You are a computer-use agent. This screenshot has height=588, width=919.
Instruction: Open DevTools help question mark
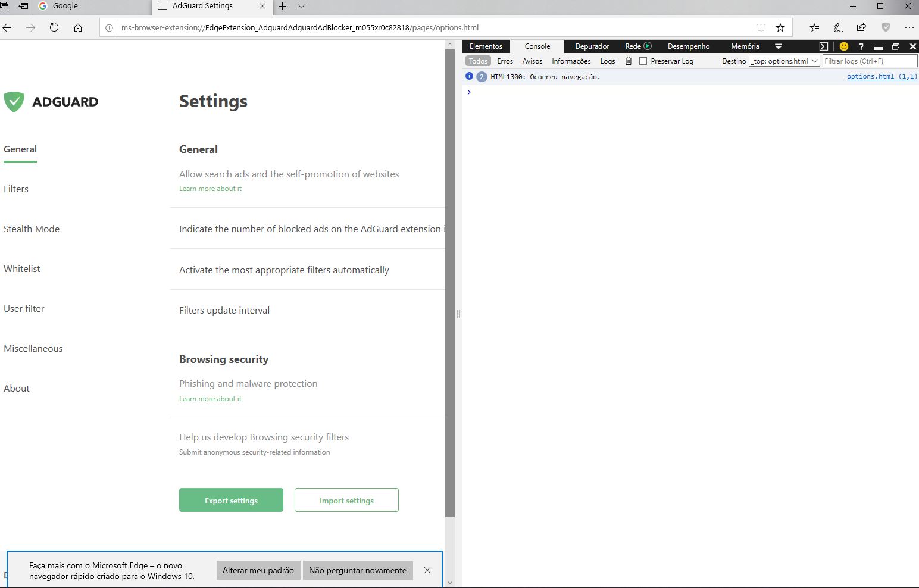[x=861, y=46]
